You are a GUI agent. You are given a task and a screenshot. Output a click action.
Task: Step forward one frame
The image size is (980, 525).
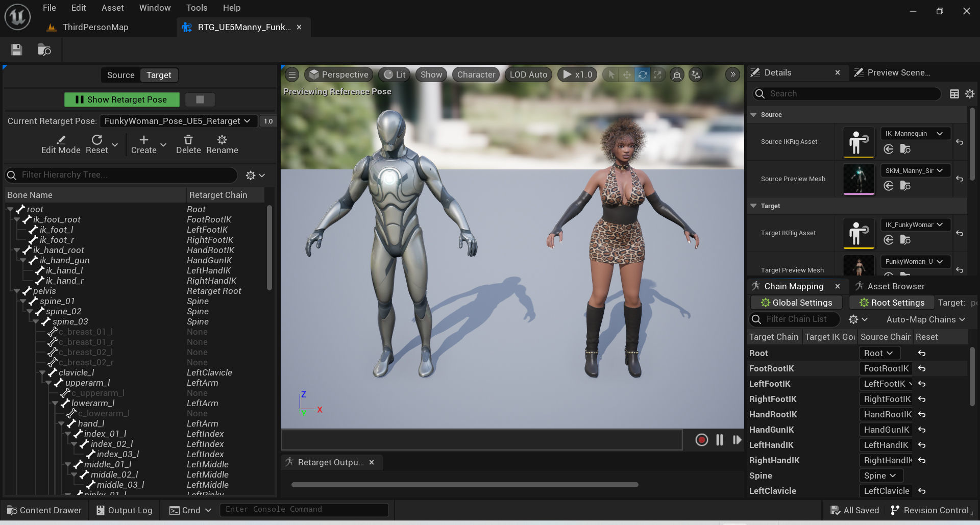[x=737, y=440]
